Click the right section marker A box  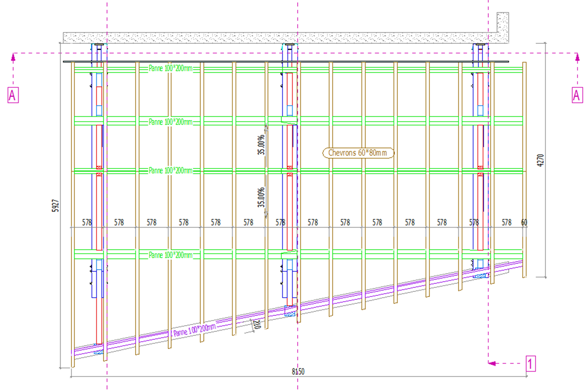pos(577,95)
